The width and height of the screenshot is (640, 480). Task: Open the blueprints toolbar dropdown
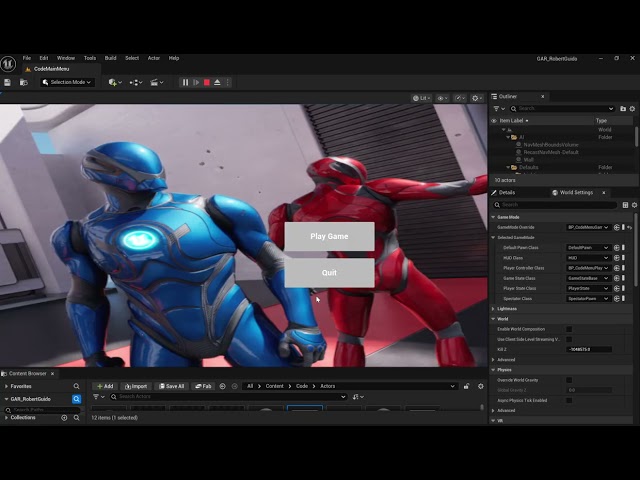[136, 82]
